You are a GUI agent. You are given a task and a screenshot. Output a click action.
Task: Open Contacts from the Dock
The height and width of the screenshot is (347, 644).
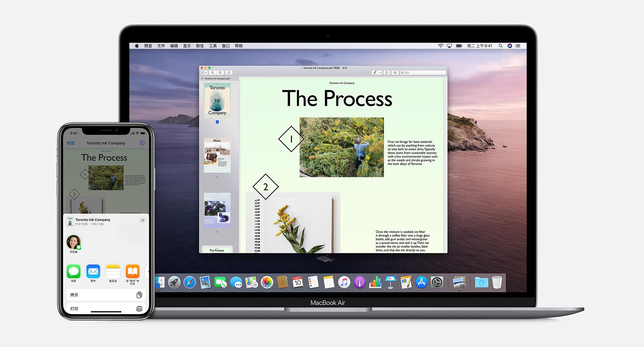282,283
